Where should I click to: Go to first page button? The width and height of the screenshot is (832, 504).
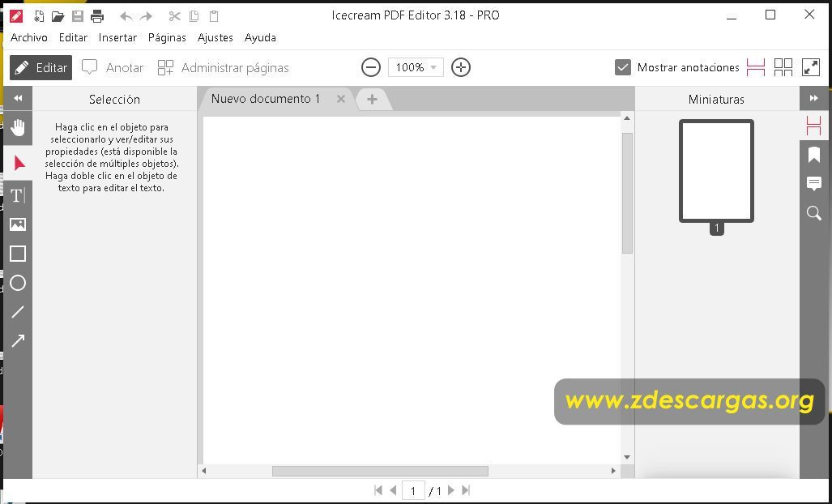[378, 490]
